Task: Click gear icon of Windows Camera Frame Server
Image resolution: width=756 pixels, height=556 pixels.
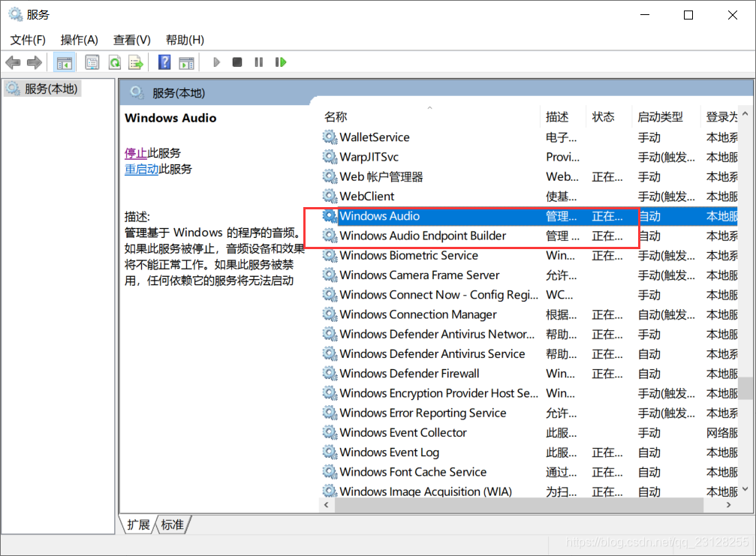Action: coord(330,275)
